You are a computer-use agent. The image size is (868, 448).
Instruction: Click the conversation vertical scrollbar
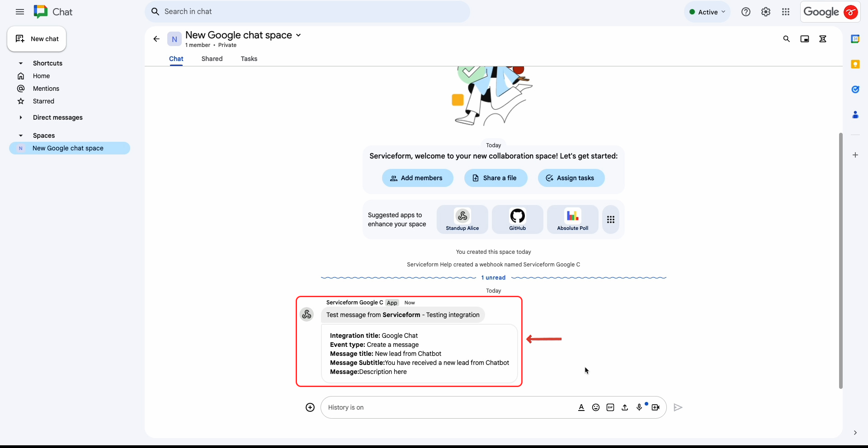pos(841,261)
